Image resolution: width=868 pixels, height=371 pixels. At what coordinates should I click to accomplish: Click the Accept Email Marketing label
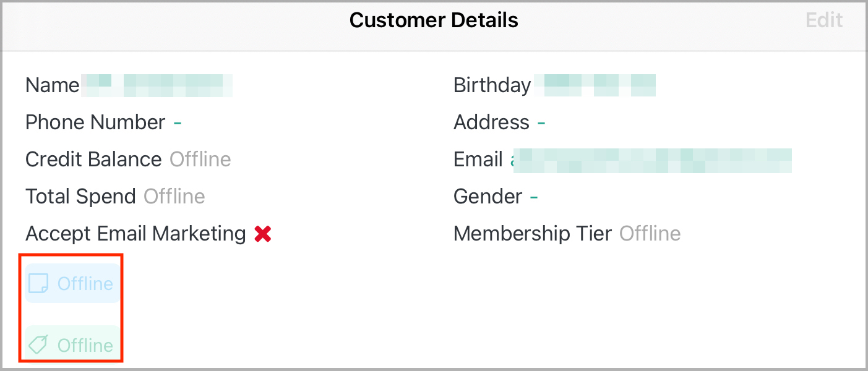tap(135, 234)
